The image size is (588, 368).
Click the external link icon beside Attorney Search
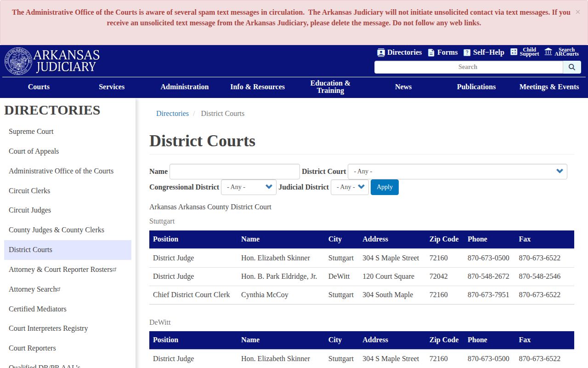59,289
